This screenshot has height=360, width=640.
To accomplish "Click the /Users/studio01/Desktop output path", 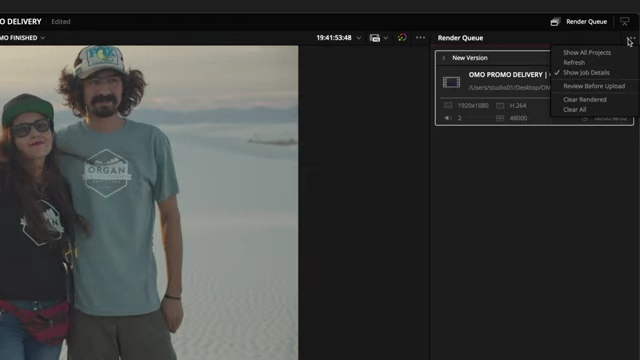I will pyautogui.click(x=509, y=87).
